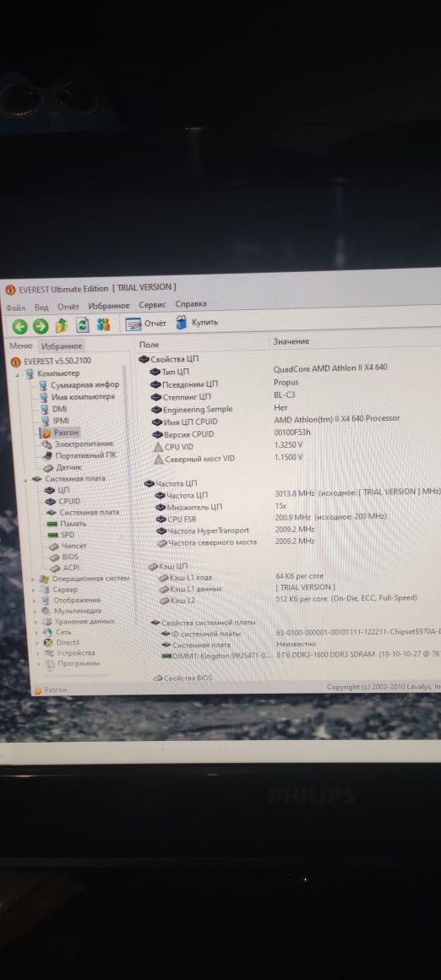The image size is (441, 980).
Task: Open the Файл menu
Action: 15,308
